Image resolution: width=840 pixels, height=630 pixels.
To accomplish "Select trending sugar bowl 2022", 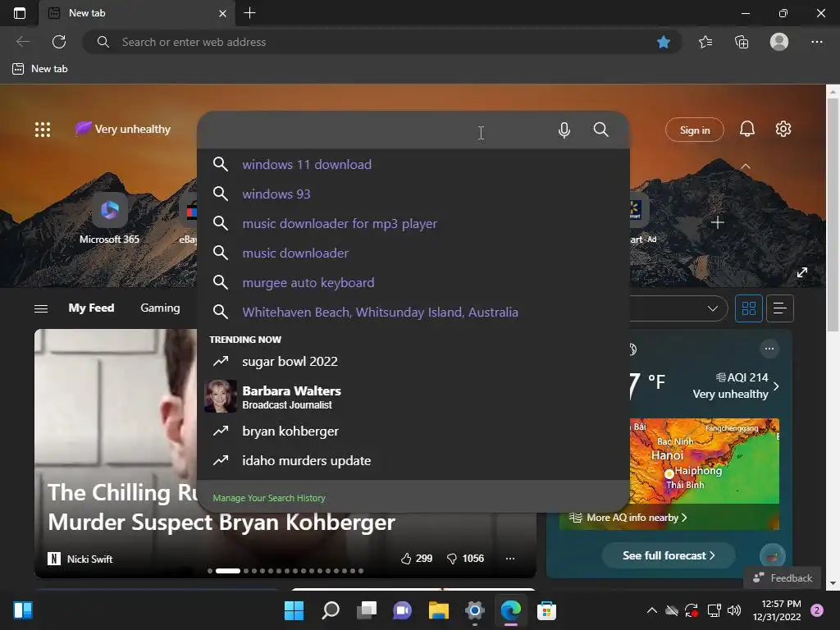I will pyautogui.click(x=413, y=362).
